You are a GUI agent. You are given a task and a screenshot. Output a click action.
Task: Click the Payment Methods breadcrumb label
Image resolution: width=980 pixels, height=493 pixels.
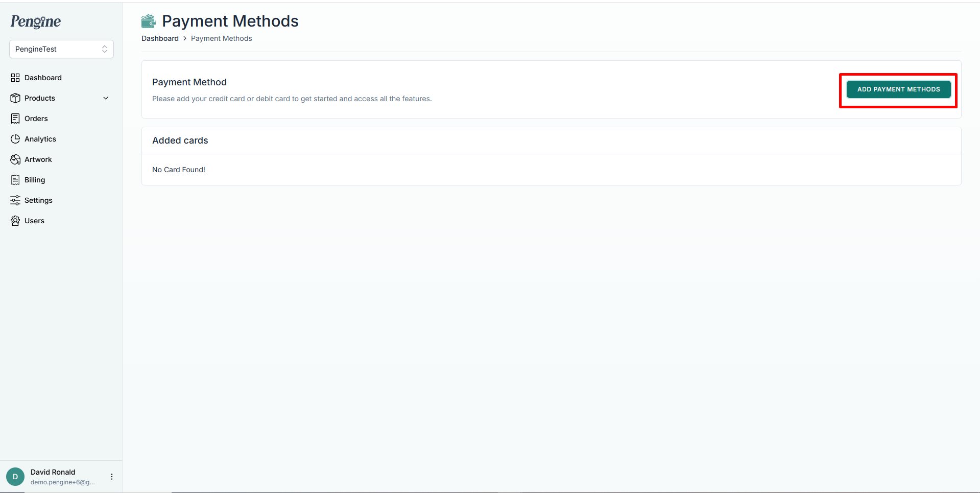coord(221,38)
